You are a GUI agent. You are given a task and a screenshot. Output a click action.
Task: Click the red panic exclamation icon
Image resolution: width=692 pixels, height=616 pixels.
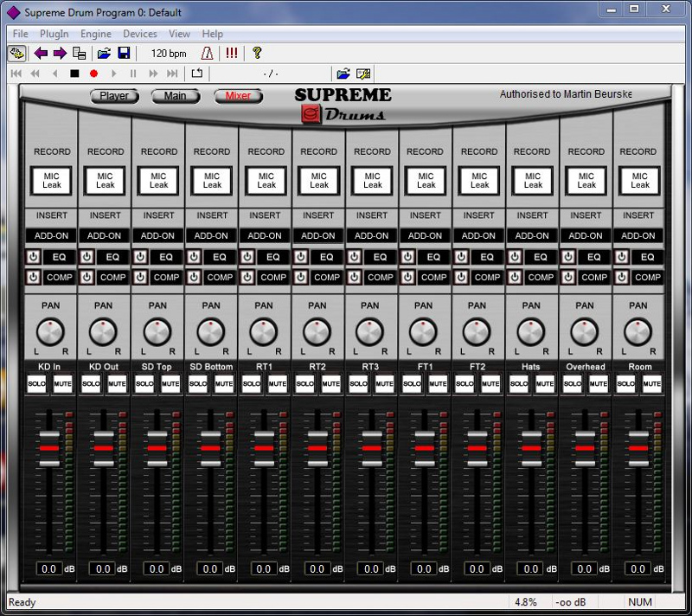click(231, 54)
